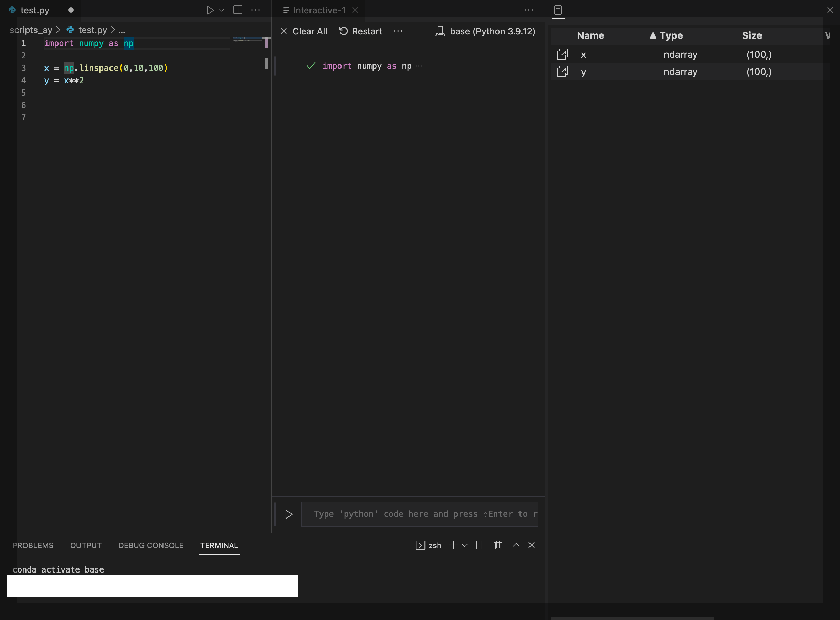Maximize panel size with the up chevron
This screenshot has height=620, width=840.
click(x=516, y=545)
